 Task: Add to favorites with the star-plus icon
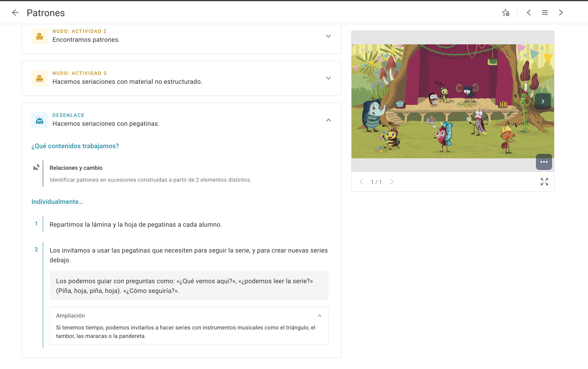pos(505,13)
